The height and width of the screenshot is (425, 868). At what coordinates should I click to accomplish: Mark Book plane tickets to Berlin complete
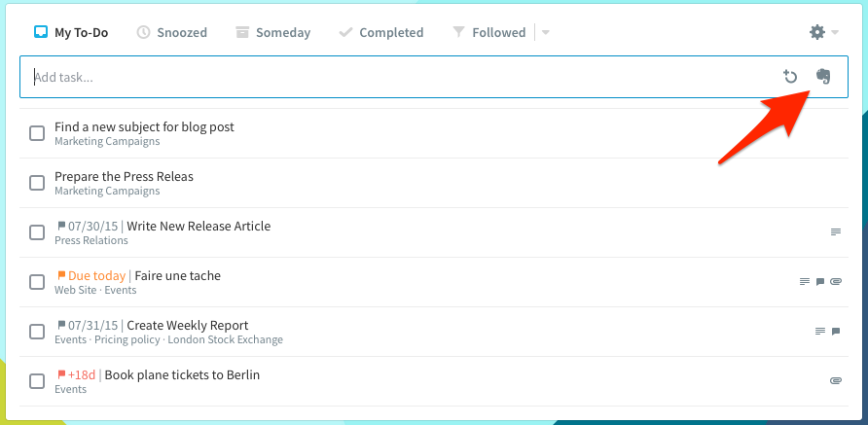click(37, 380)
